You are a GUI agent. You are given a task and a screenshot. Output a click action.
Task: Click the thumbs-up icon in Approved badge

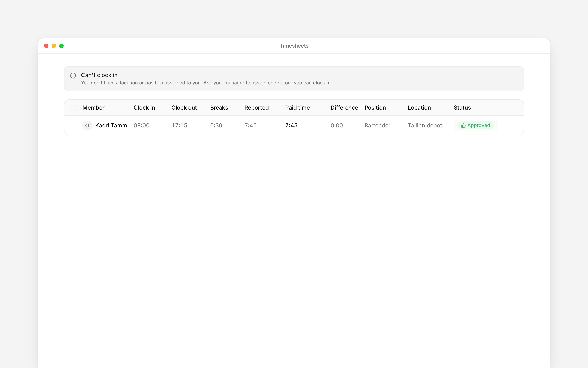(x=463, y=125)
